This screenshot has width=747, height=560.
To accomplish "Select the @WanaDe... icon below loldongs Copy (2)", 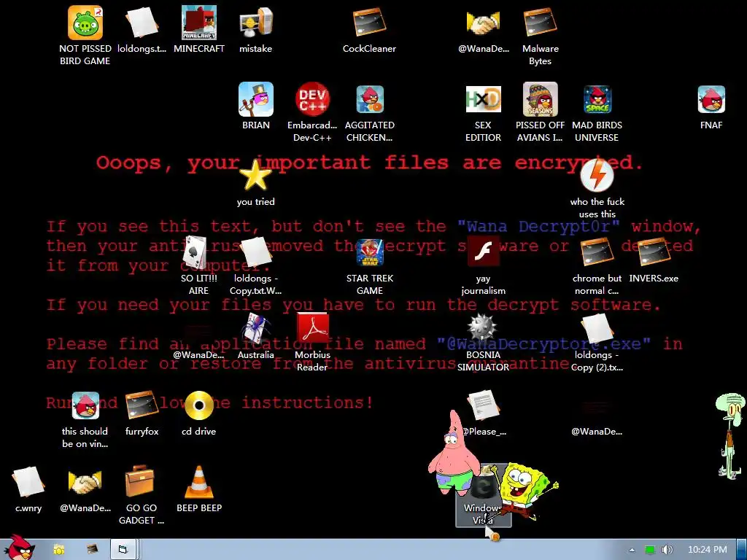I will coord(597,417).
